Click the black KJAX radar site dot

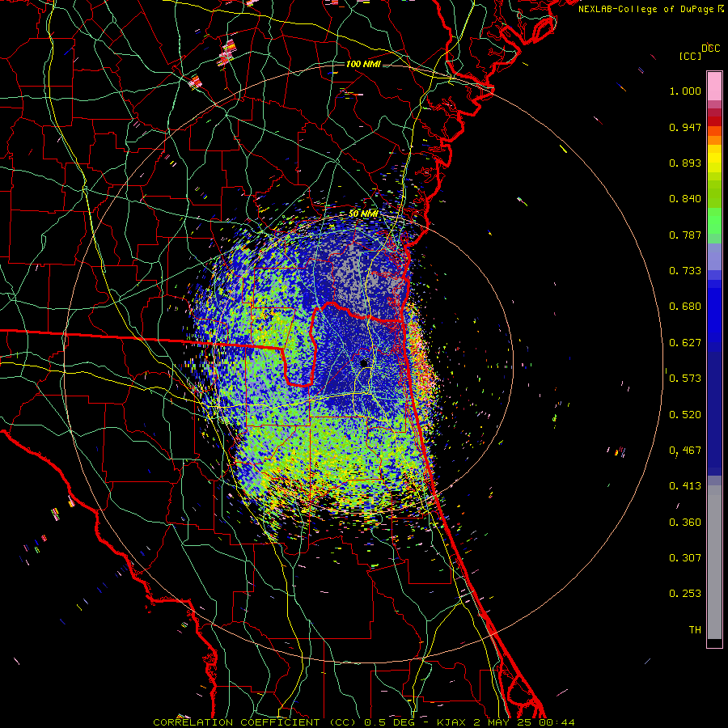click(x=364, y=363)
